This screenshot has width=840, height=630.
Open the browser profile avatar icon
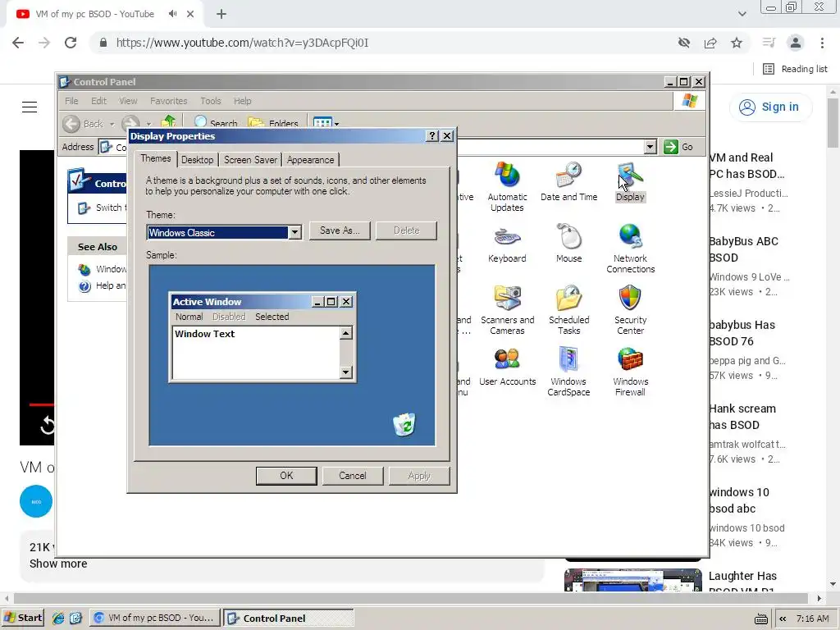point(796,43)
